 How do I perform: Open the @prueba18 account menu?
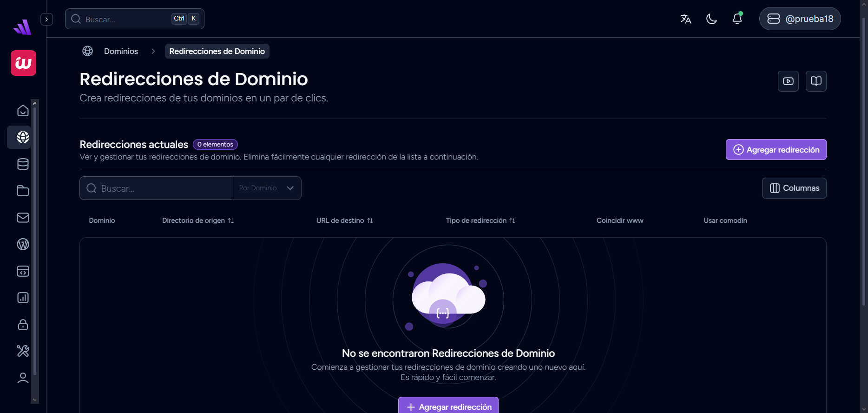[800, 19]
